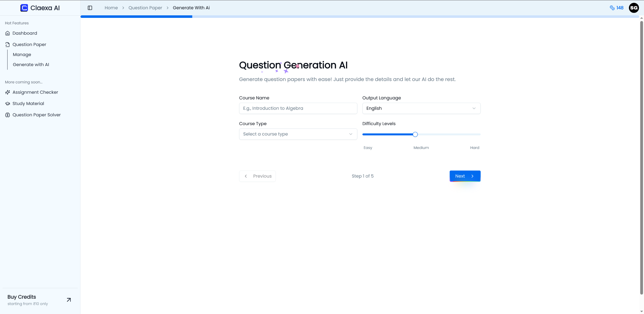Image resolution: width=644 pixels, height=314 pixels.
Task: Click the Claexa AI logo icon
Action: 24,8
